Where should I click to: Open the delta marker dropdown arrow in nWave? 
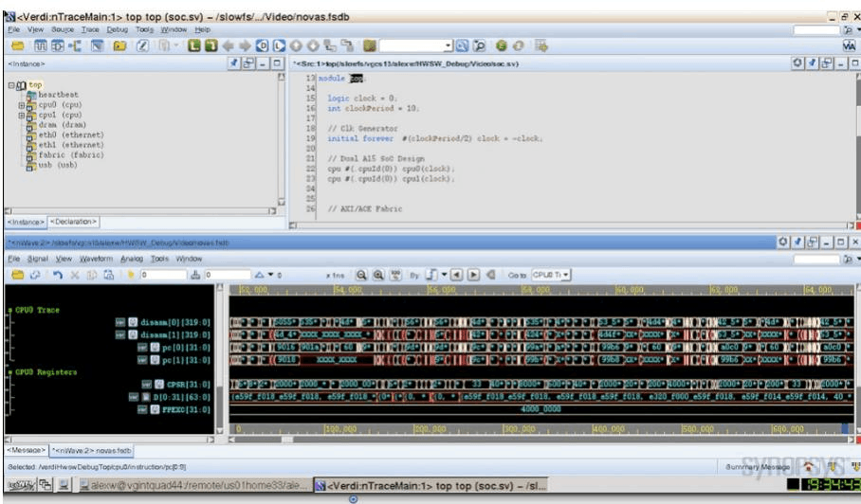point(270,275)
